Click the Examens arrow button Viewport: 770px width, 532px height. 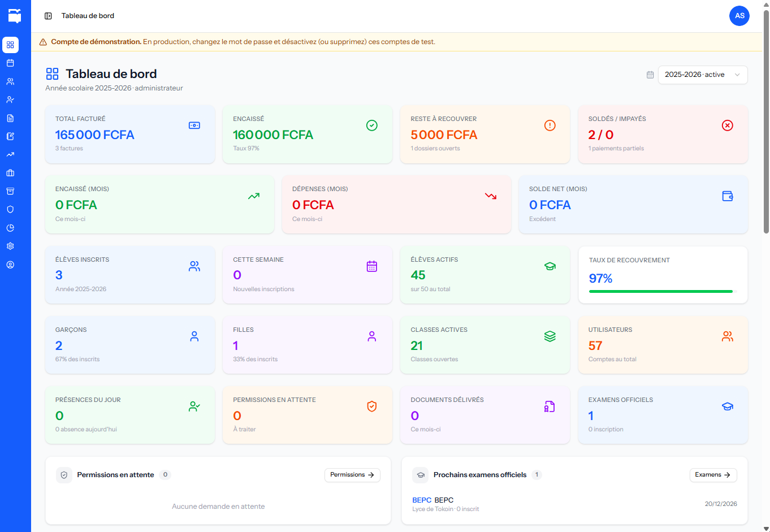click(713, 475)
